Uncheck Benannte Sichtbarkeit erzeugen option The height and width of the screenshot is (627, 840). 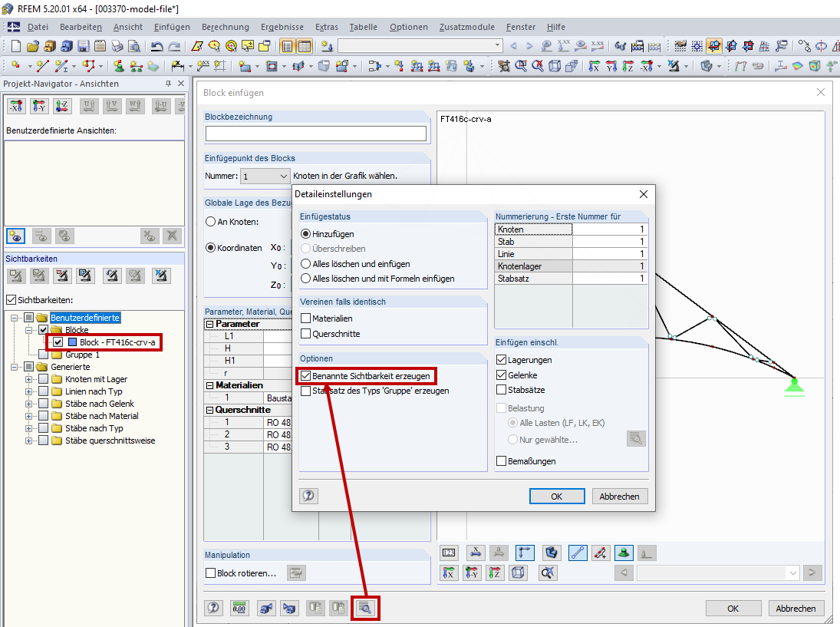coord(305,376)
